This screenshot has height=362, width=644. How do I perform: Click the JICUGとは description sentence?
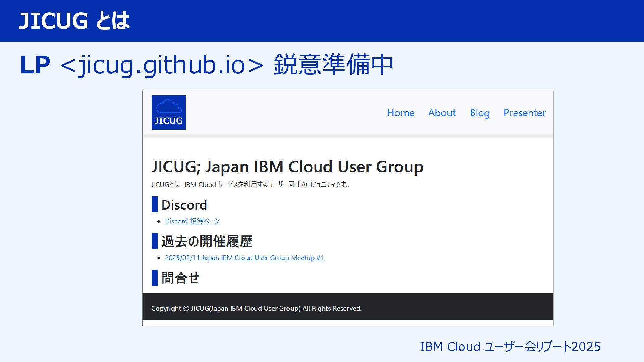pos(250,184)
